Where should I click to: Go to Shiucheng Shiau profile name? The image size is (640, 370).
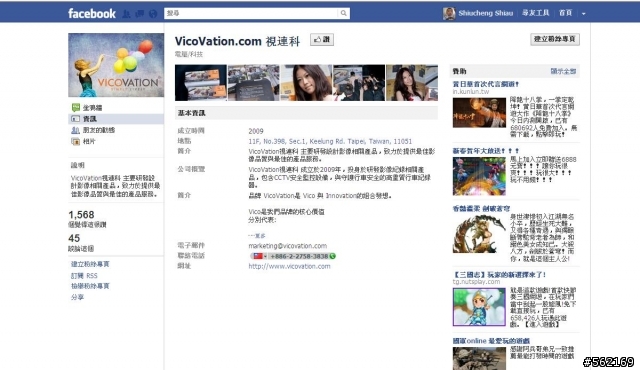tap(485, 13)
